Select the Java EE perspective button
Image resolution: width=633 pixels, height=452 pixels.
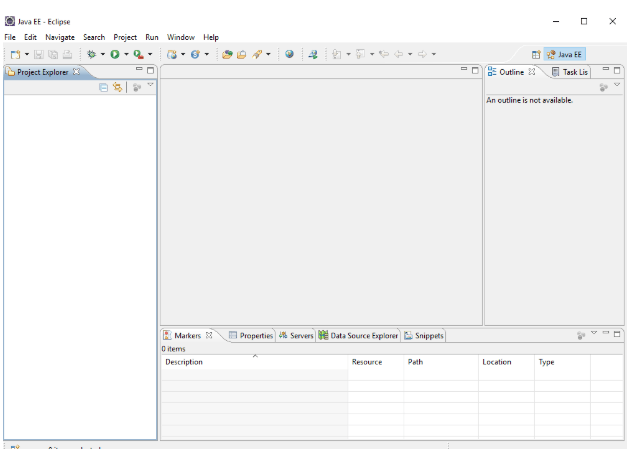pos(564,54)
